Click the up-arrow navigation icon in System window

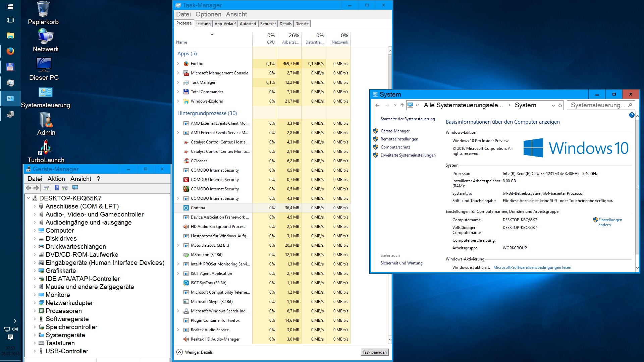[x=402, y=105]
